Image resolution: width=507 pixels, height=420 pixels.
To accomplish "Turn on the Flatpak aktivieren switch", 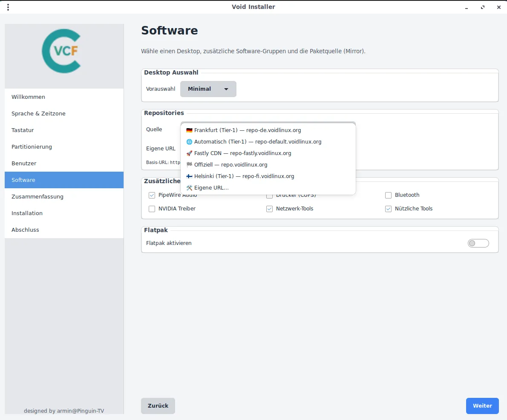I will coord(478,243).
